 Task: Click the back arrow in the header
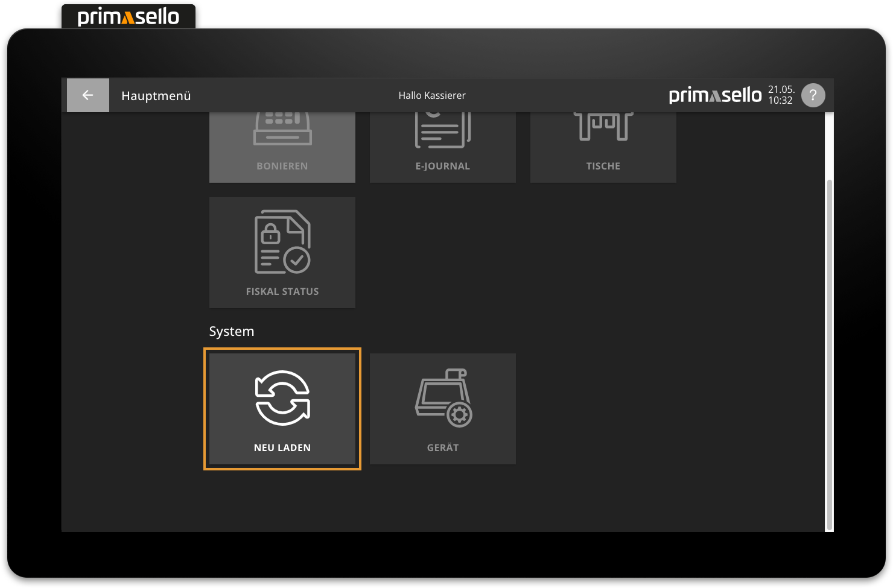coord(88,95)
